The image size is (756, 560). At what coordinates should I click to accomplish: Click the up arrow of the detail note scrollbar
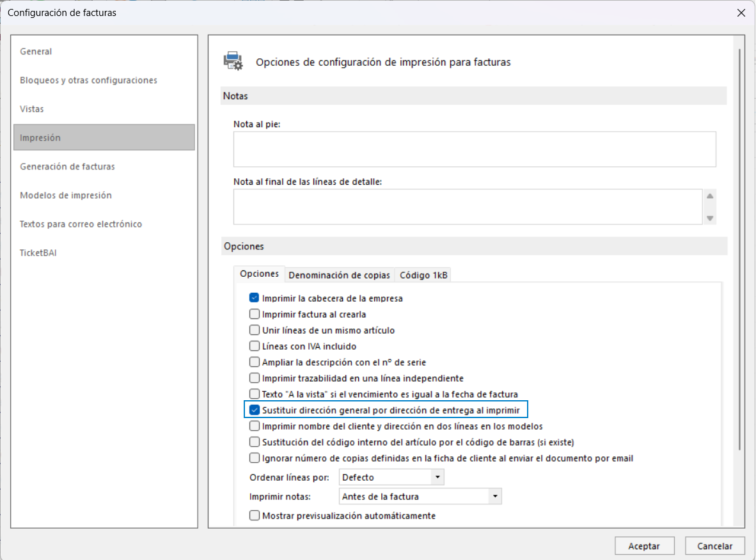(x=710, y=196)
